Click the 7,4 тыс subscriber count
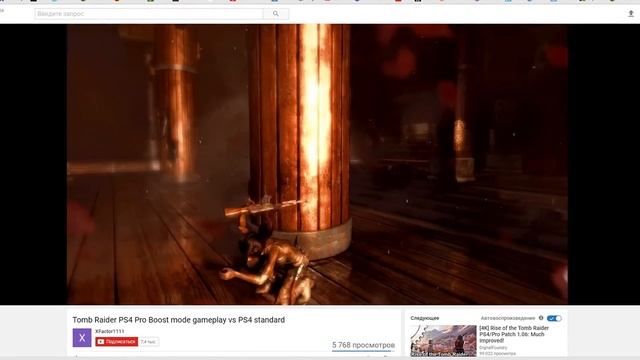 pyautogui.click(x=148, y=342)
